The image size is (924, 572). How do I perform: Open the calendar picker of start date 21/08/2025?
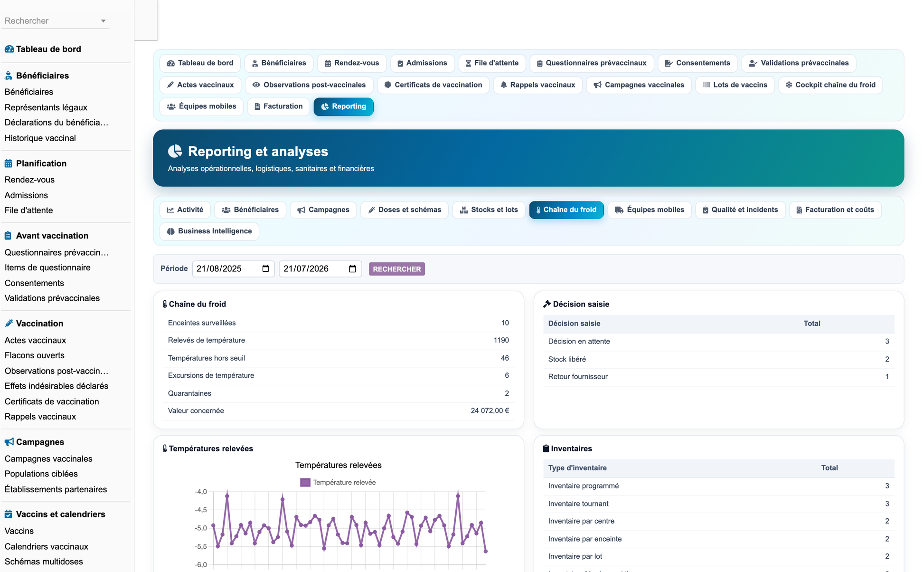tap(265, 269)
